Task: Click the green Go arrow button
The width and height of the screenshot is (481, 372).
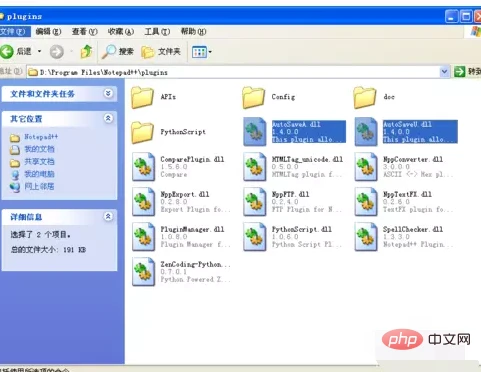Action: coord(460,71)
